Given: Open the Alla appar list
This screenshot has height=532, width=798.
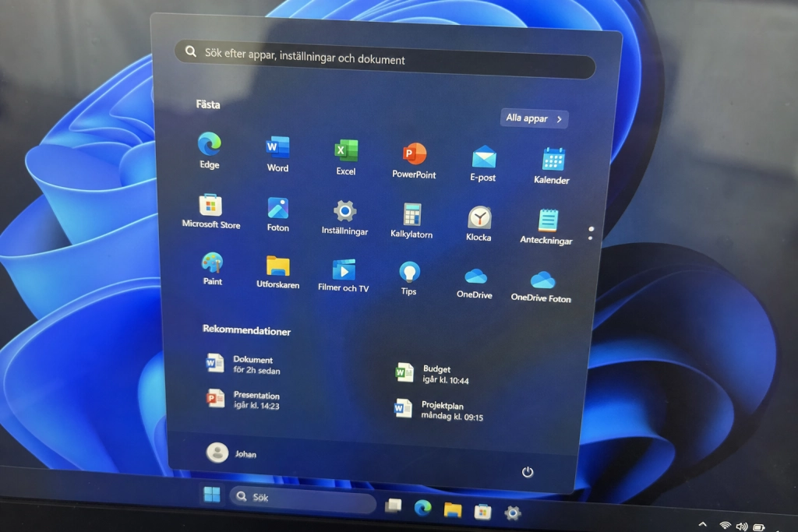Looking at the screenshot, I should [534, 118].
